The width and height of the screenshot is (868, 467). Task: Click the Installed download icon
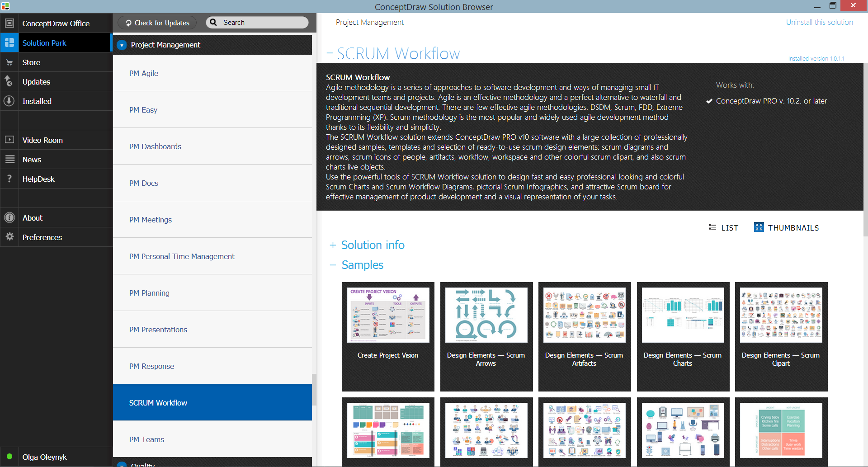tap(9, 101)
